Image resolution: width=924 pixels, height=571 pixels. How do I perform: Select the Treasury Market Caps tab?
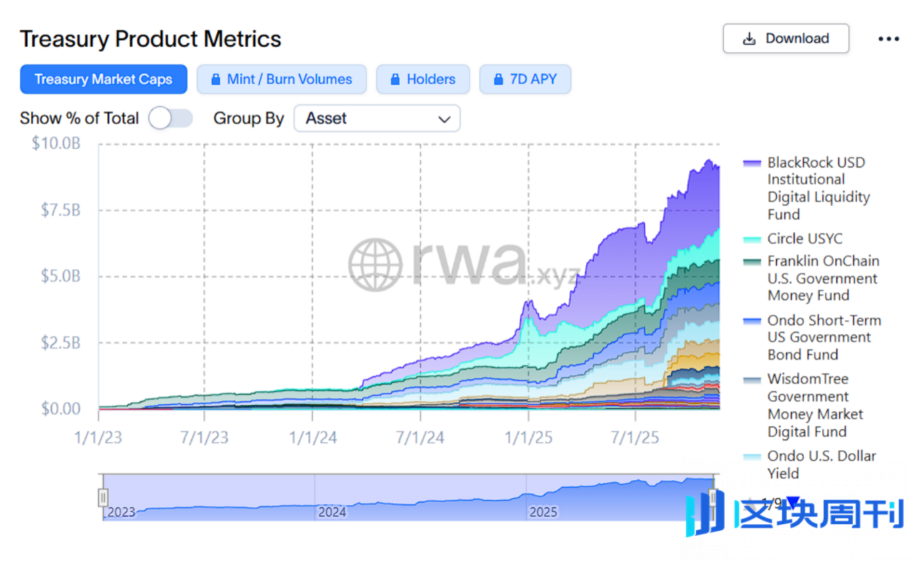103,79
